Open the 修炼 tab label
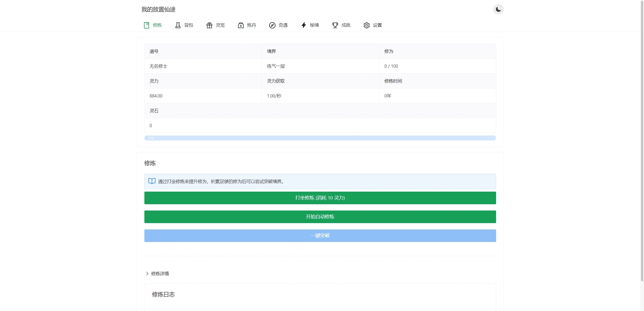This screenshot has height=311, width=644. point(157,25)
